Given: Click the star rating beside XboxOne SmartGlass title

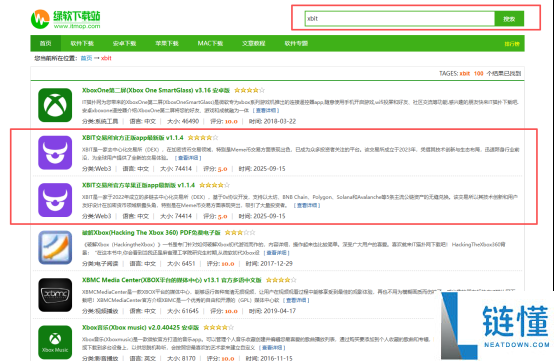Looking at the screenshot, I should coord(249,90).
